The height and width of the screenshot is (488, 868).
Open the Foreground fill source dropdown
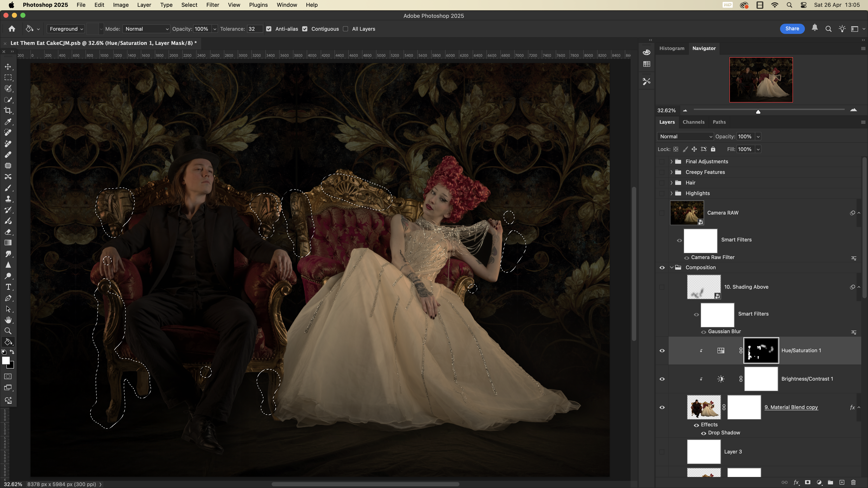coord(66,29)
